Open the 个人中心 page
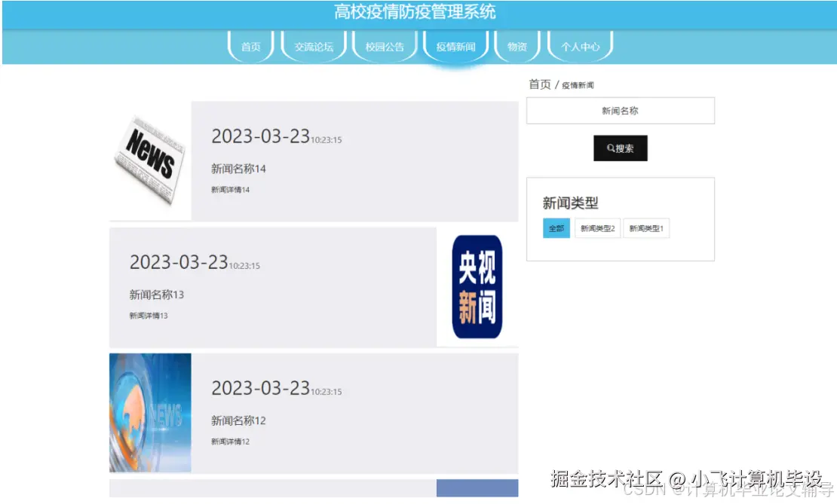 (x=581, y=46)
